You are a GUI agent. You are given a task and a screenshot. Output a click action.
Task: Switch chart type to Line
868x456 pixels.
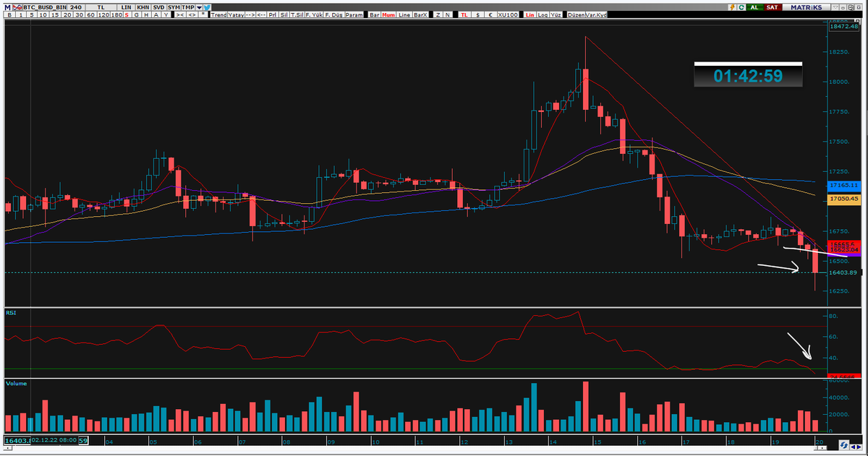pos(404,15)
